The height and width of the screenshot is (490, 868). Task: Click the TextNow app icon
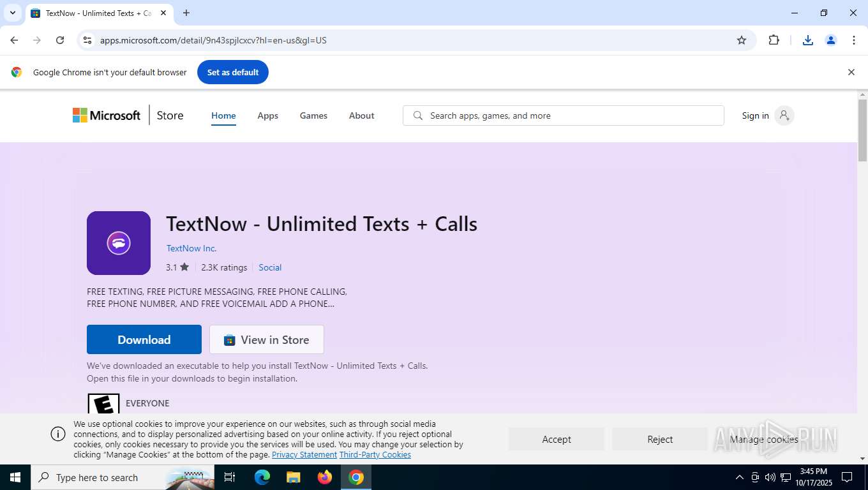coord(119,243)
